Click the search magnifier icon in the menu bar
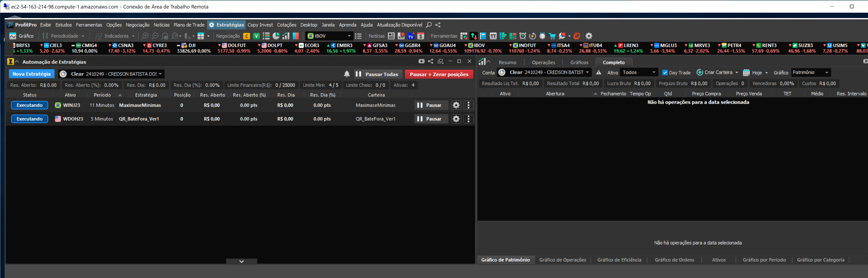The image size is (868, 278). [x=429, y=25]
